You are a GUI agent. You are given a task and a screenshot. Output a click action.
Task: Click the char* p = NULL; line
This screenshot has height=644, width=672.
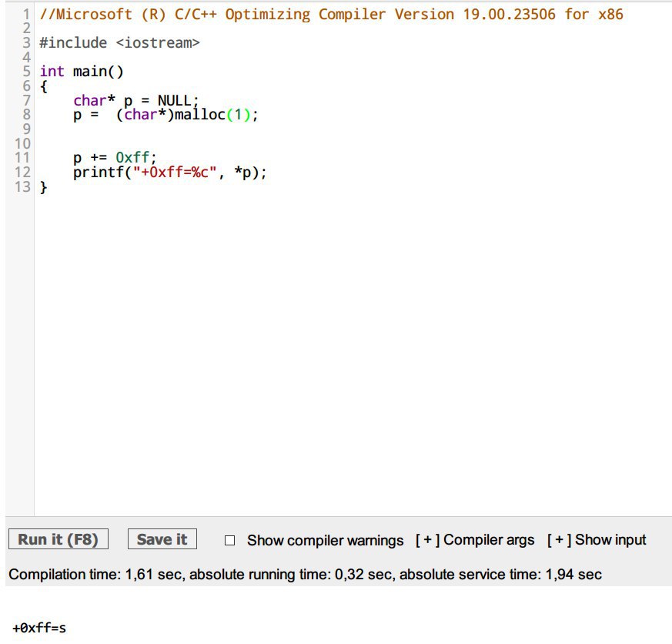click(136, 100)
